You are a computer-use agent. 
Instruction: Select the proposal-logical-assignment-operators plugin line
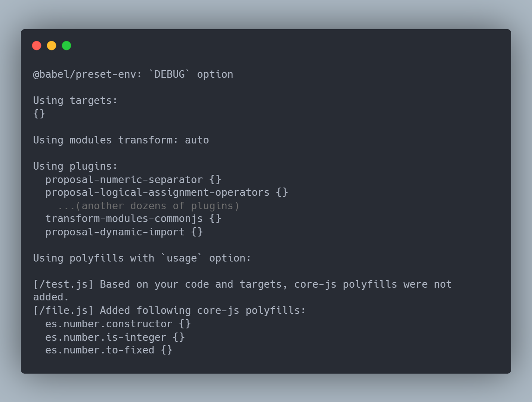point(166,192)
